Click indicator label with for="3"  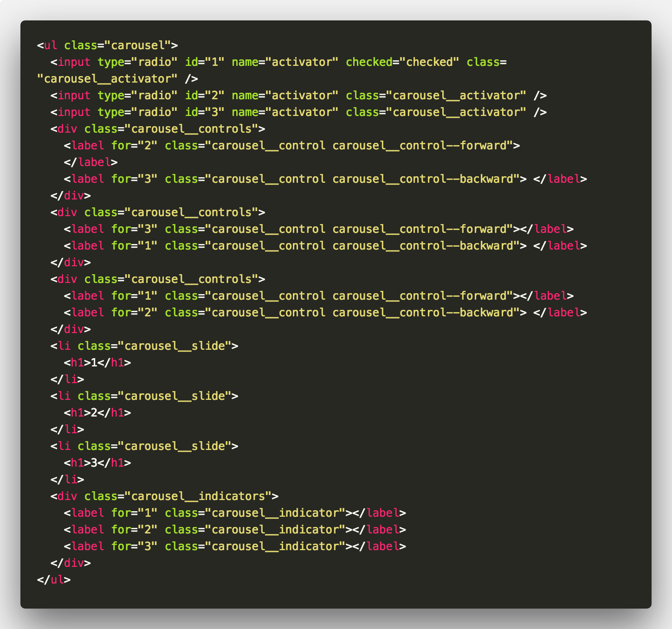(x=235, y=546)
